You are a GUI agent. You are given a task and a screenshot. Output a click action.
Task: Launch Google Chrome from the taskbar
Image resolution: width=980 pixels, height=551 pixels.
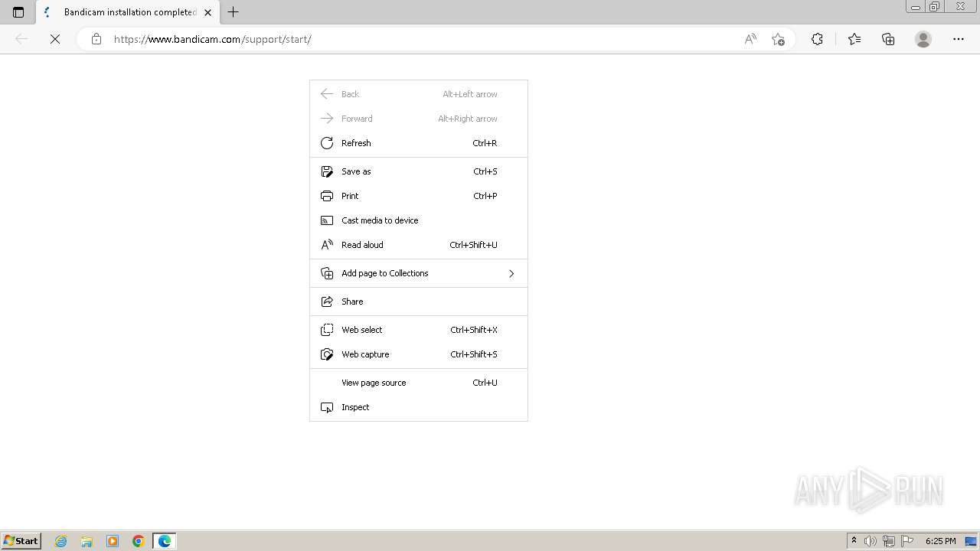point(139,541)
